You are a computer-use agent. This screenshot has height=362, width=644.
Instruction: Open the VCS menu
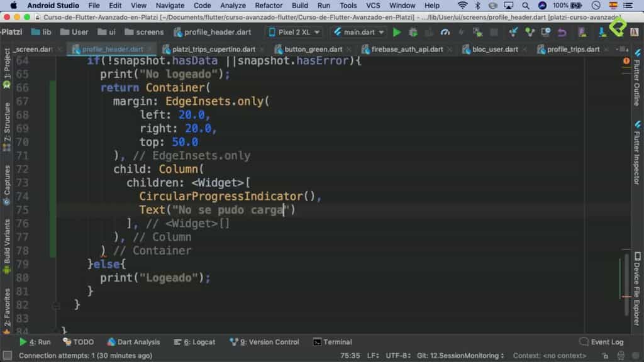[373, 5]
